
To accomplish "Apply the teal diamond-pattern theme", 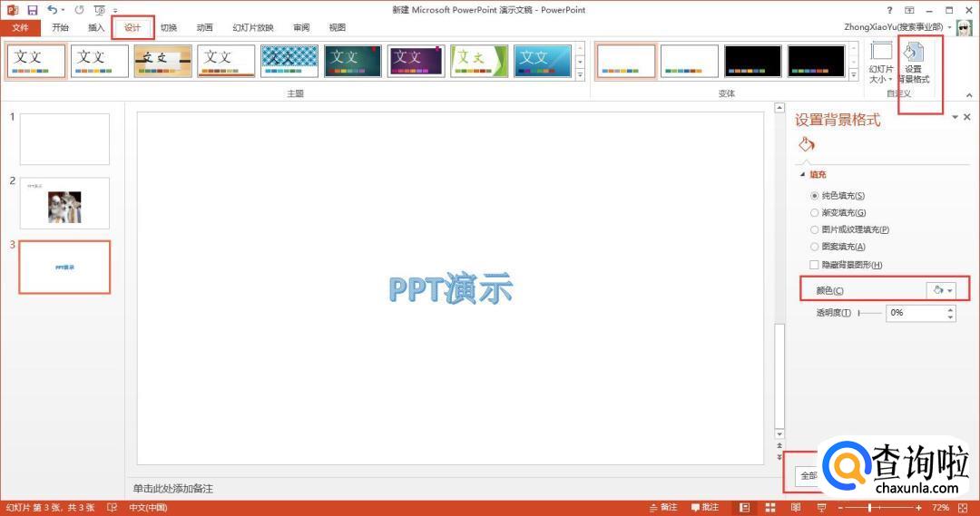I will (x=289, y=61).
